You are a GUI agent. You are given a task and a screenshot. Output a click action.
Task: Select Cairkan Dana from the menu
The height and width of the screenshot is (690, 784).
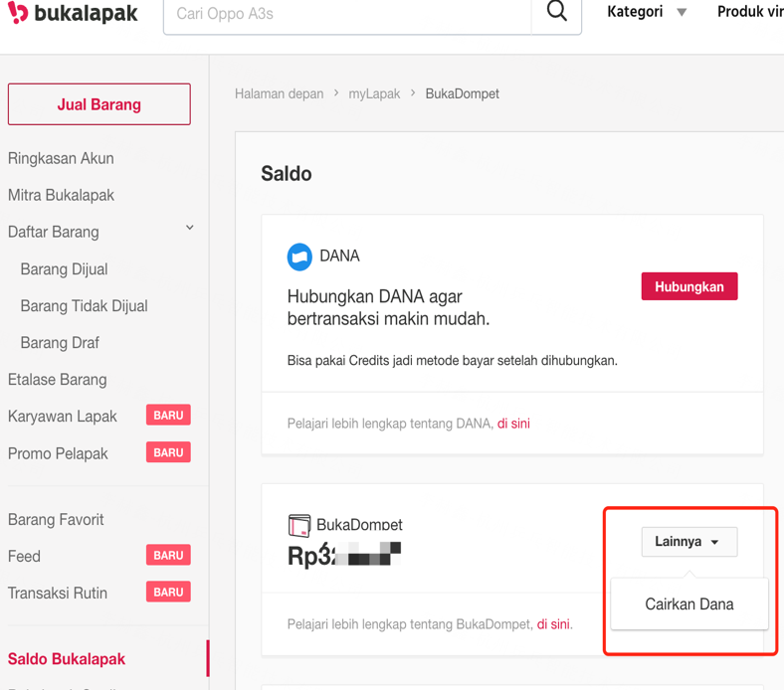point(689,604)
